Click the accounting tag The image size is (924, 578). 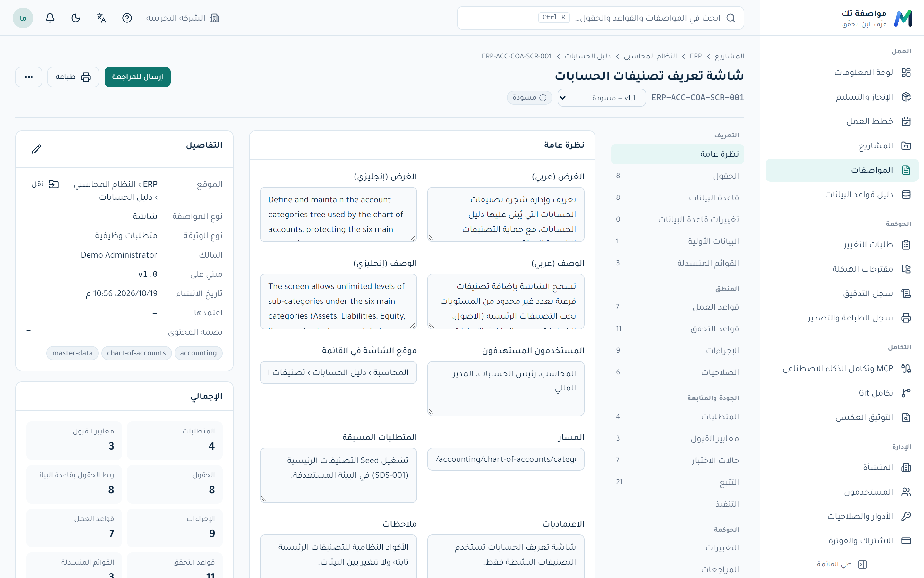[198, 353]
